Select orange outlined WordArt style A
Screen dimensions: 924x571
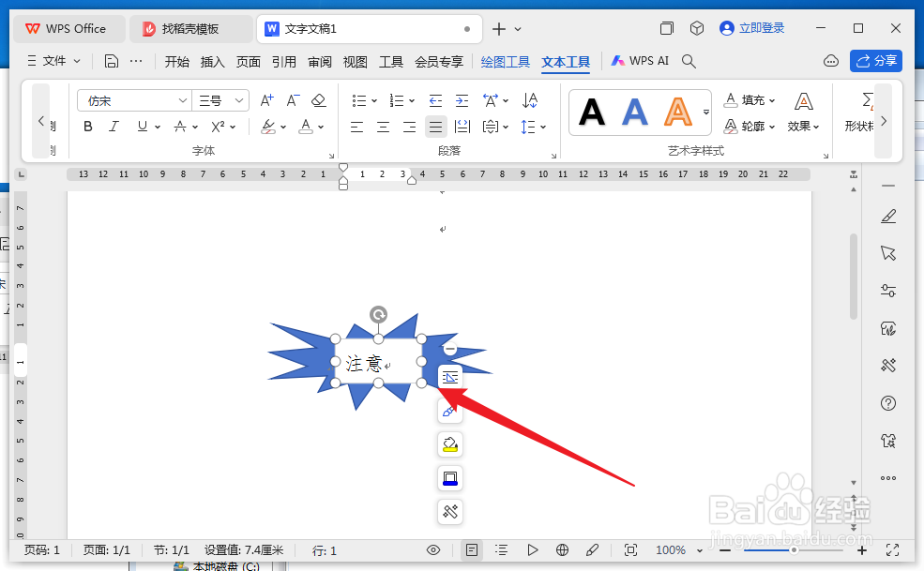[678, 112]
